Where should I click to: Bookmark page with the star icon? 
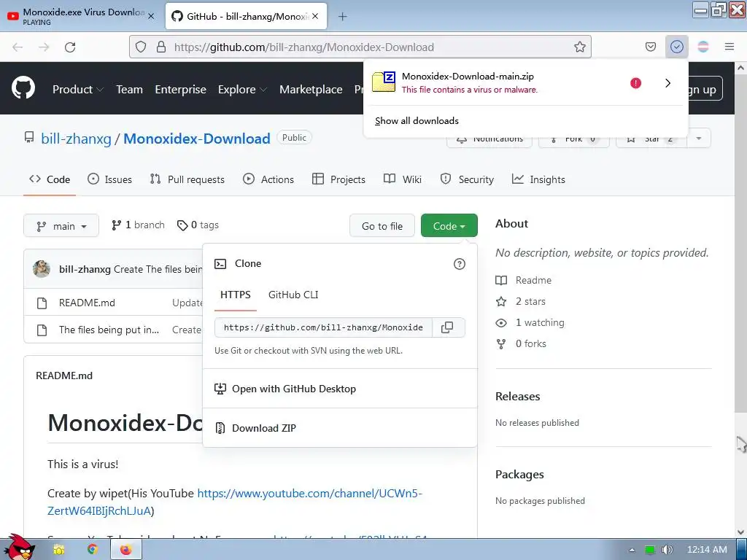[580, 47]
